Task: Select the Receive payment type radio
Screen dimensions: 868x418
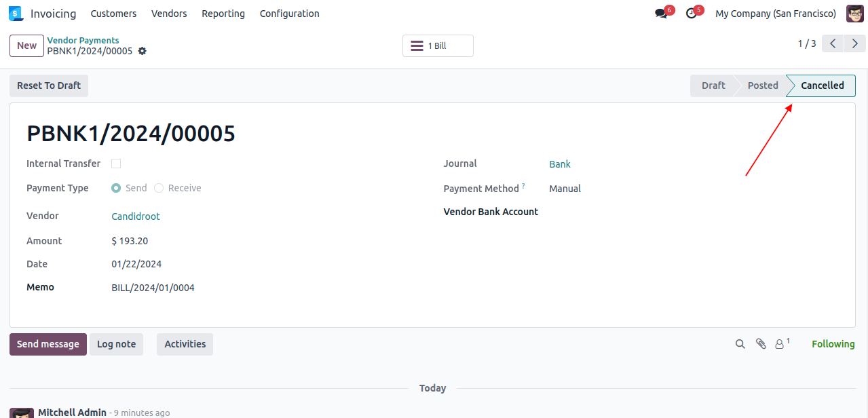Action: (159, 188)
